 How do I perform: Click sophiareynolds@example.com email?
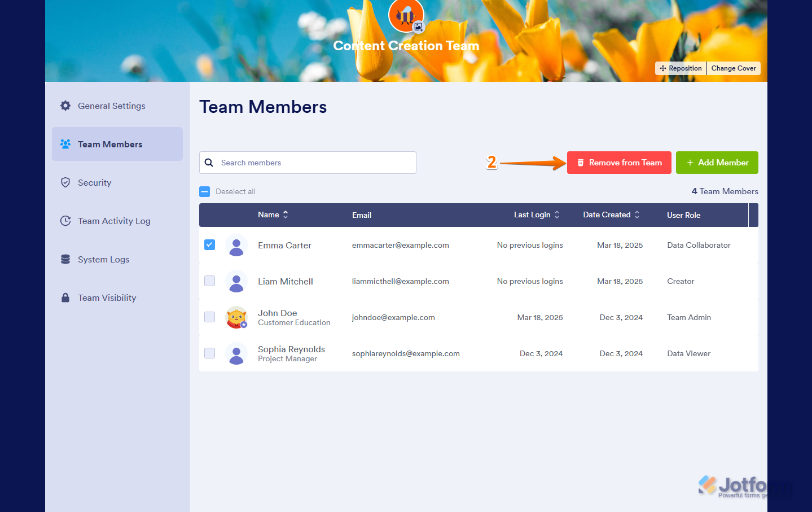(x=406, y=353)
